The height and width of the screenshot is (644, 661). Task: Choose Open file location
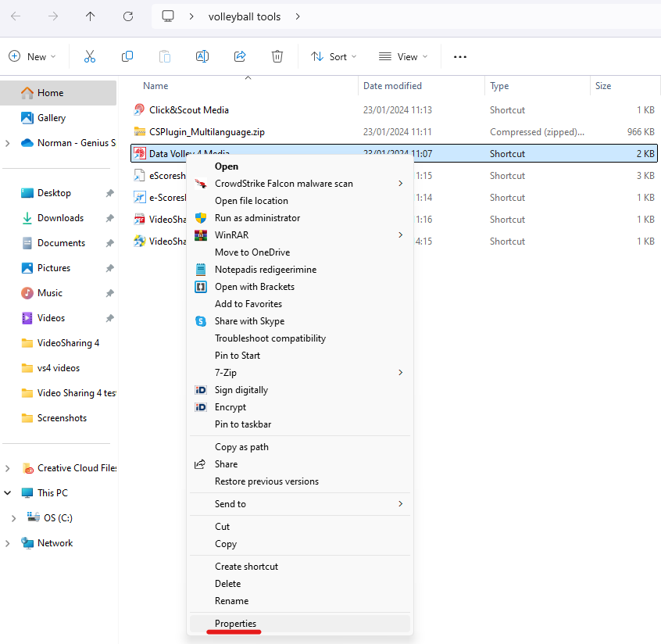tap(300, 201)
